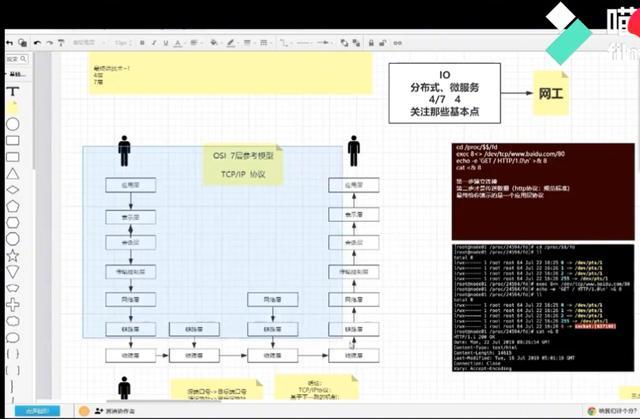Screen dimensions: 640x419
Task: Click the blue button in the bottom-left bar
Action: pyautogui.click(x=38, y=411)
